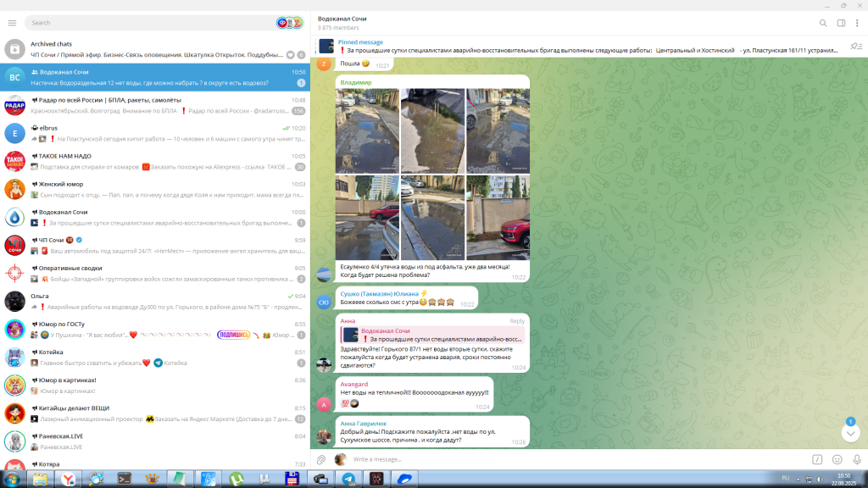Open the three-dot chat options menu
The image size is (868, 488).
point(858,23)
